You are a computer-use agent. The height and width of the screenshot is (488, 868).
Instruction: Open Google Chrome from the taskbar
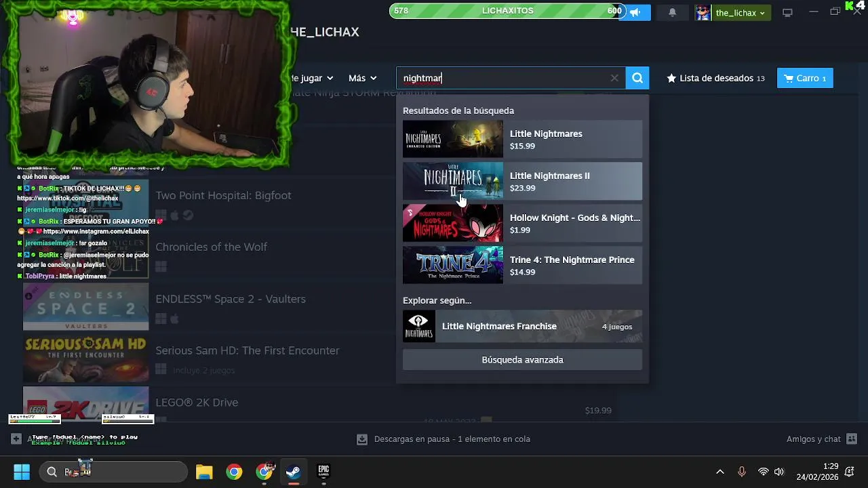pyautogui.click(x=234, y=472)
